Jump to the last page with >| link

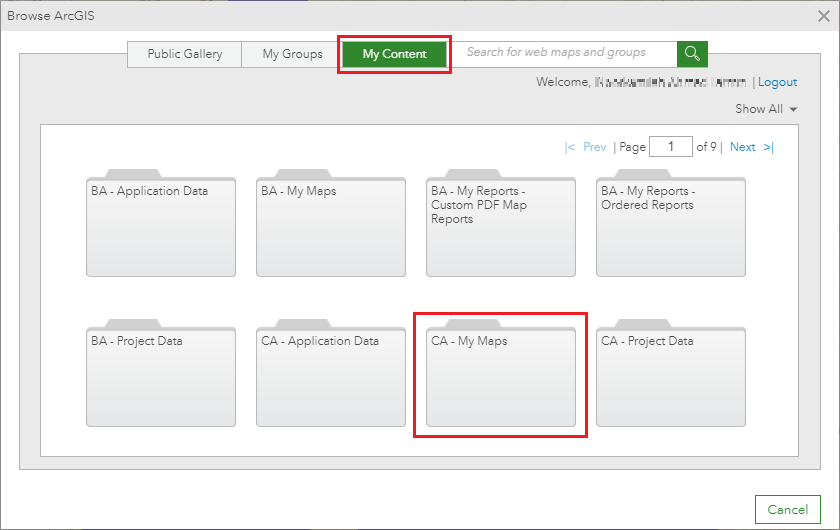pos(769,147)
